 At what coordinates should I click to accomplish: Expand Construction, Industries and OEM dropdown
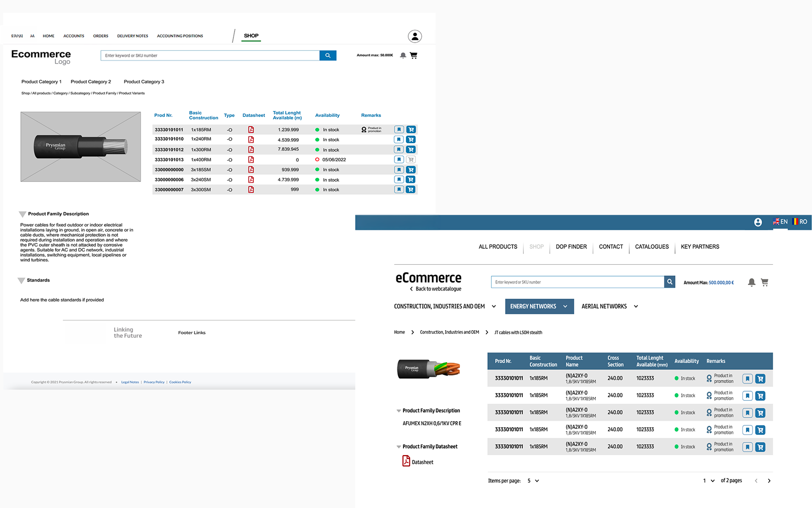coord(494,306)
